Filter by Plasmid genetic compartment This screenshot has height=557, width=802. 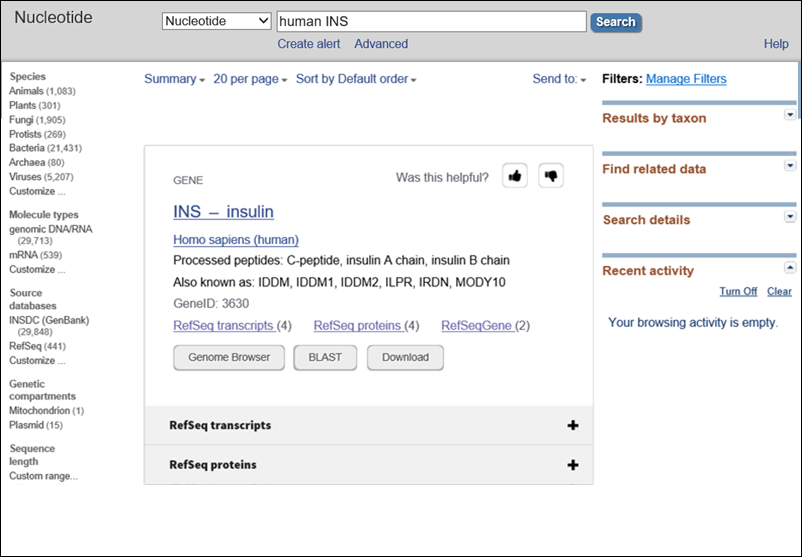pyautogui.click(x=35, y=425)
